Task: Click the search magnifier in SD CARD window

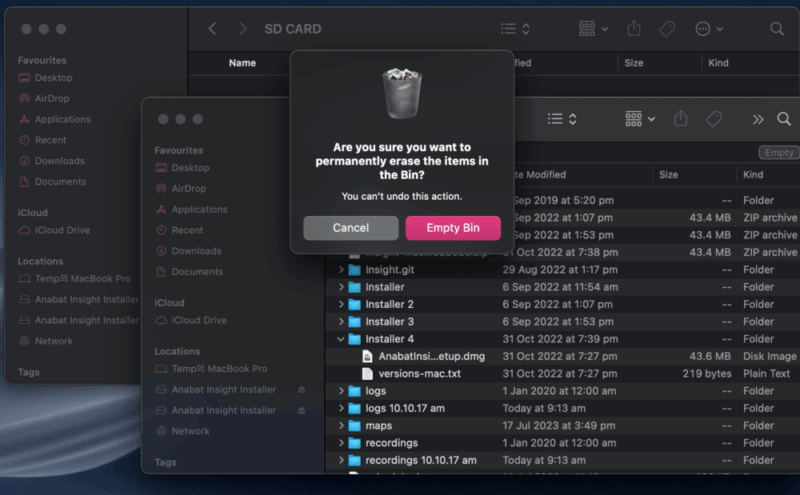Action: (777, 29)
